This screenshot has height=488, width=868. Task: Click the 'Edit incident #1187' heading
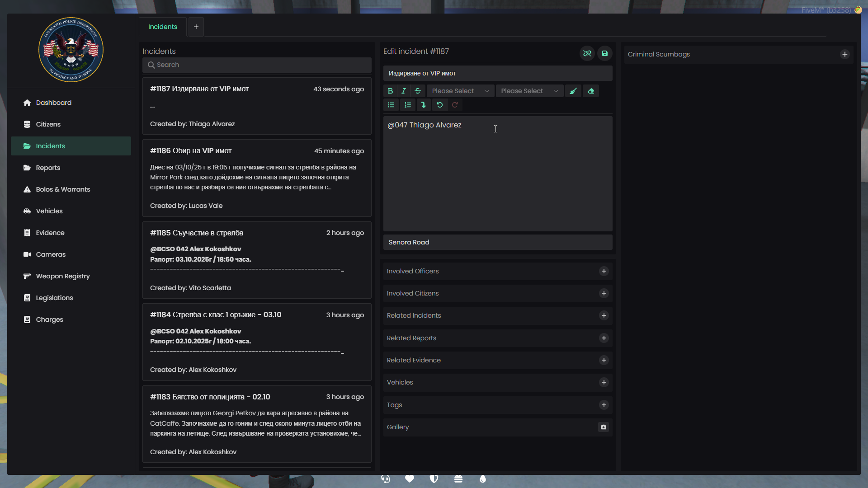[x=416, y=52]
